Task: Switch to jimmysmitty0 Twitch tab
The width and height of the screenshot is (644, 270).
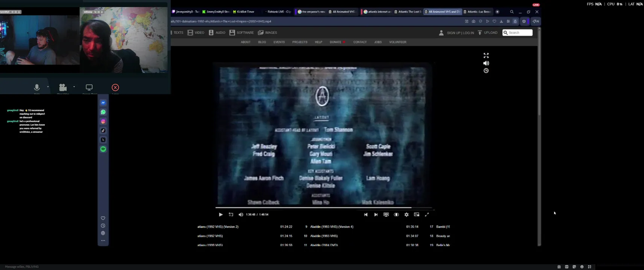Action: click(x=186, y=12)
